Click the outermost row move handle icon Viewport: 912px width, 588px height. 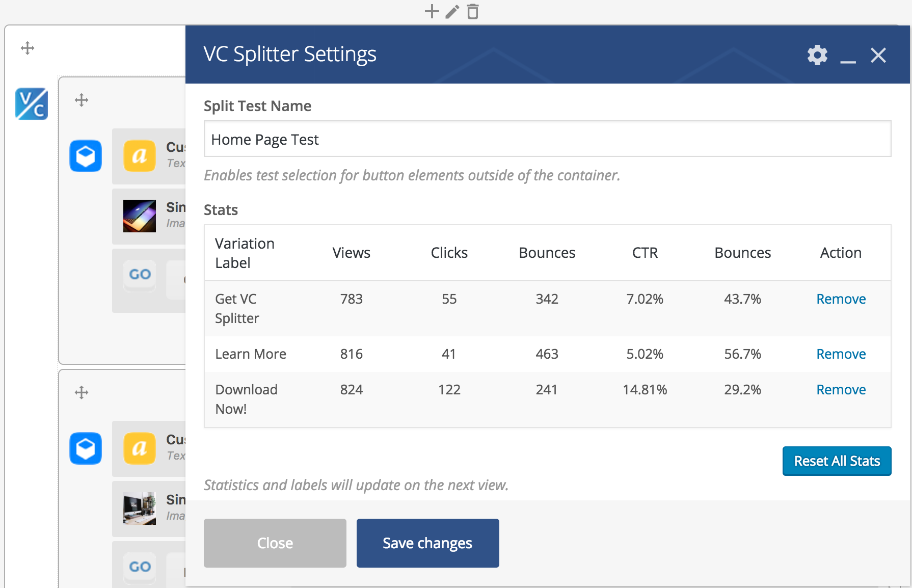pyautogui.click(x=28, y=48)
